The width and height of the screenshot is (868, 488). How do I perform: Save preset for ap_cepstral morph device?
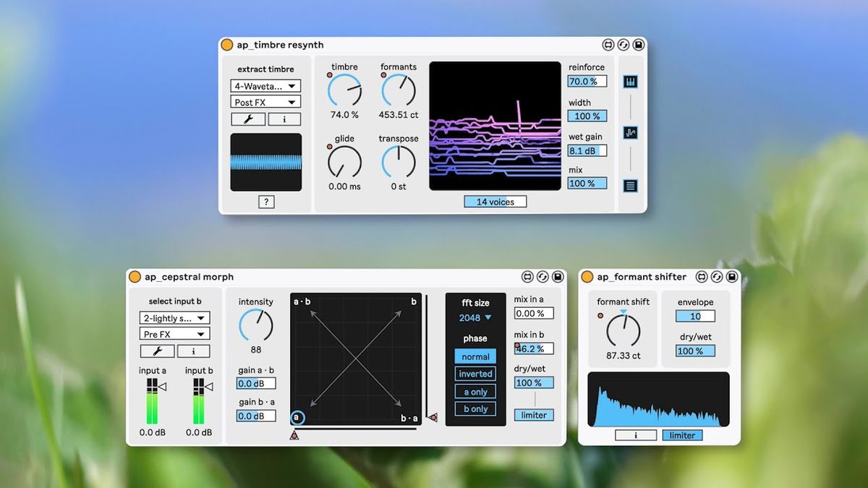[x=558, y=277]
